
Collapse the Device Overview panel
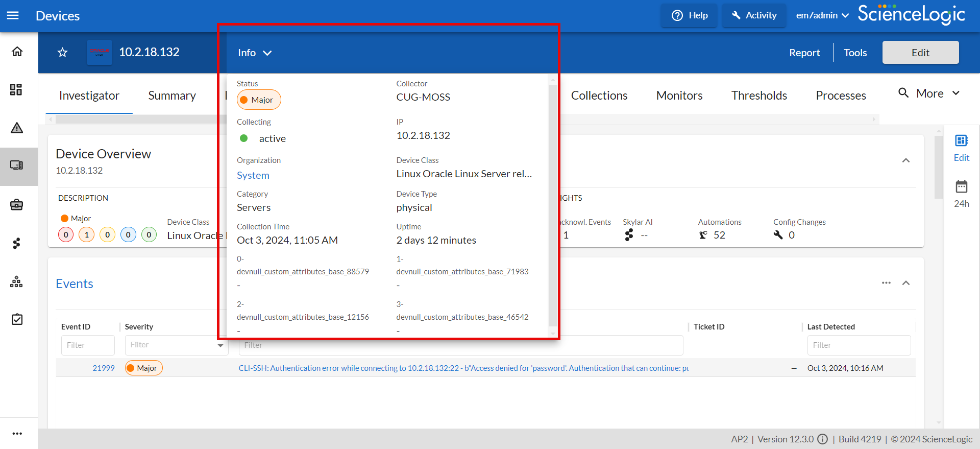click(906, 160)
